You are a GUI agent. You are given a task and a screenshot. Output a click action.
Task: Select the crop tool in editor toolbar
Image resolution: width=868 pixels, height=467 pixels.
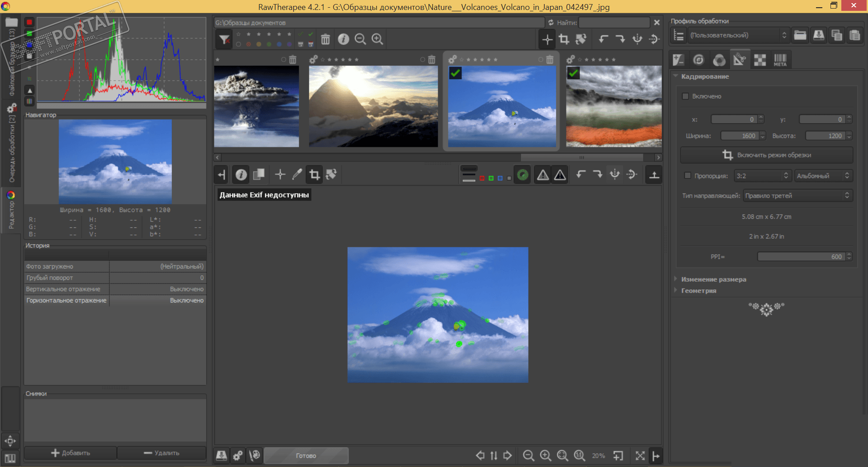click(x=314, y=175)
